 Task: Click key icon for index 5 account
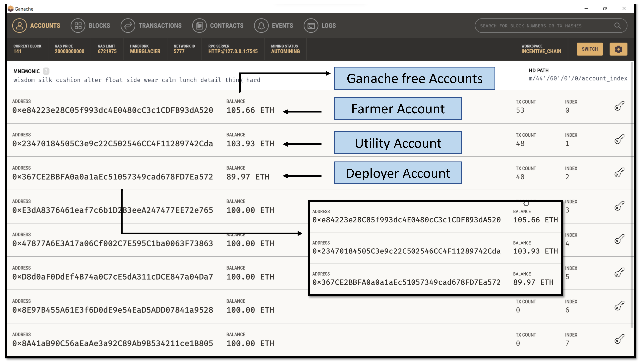pos(619,272)
